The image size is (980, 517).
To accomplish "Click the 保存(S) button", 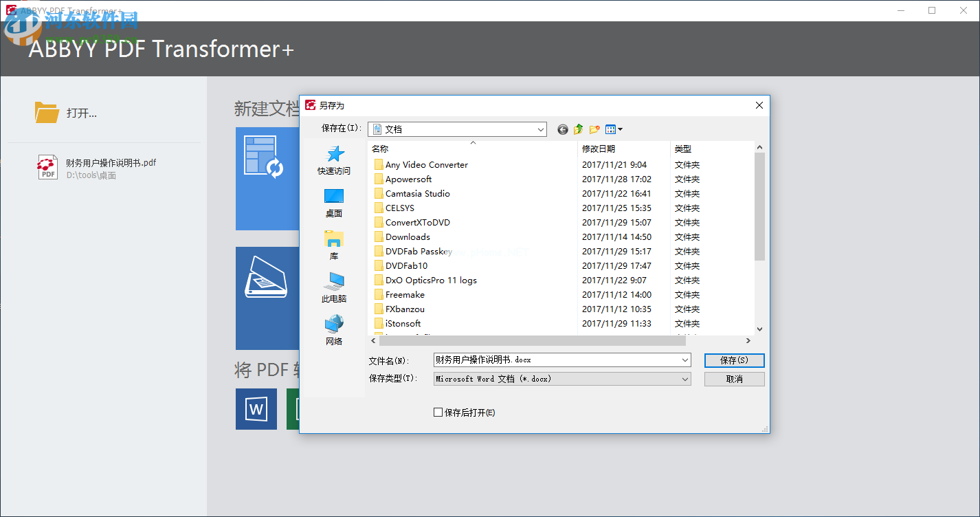I will (734, 360).
